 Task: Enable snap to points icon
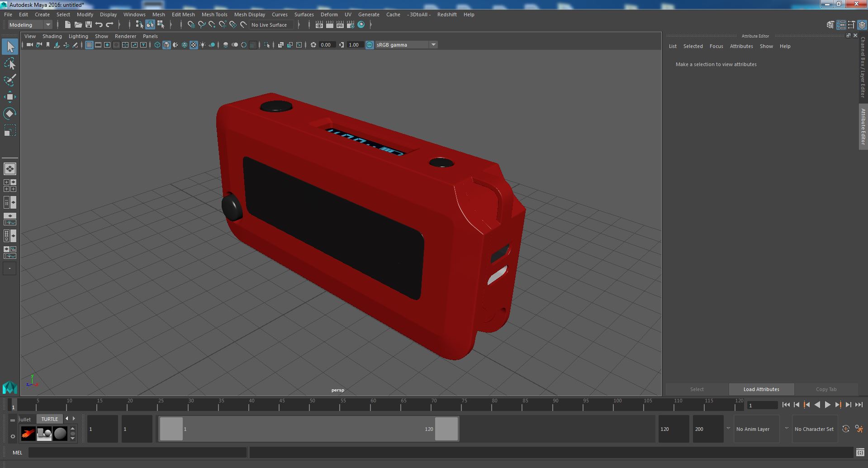(x=212, y=25)
